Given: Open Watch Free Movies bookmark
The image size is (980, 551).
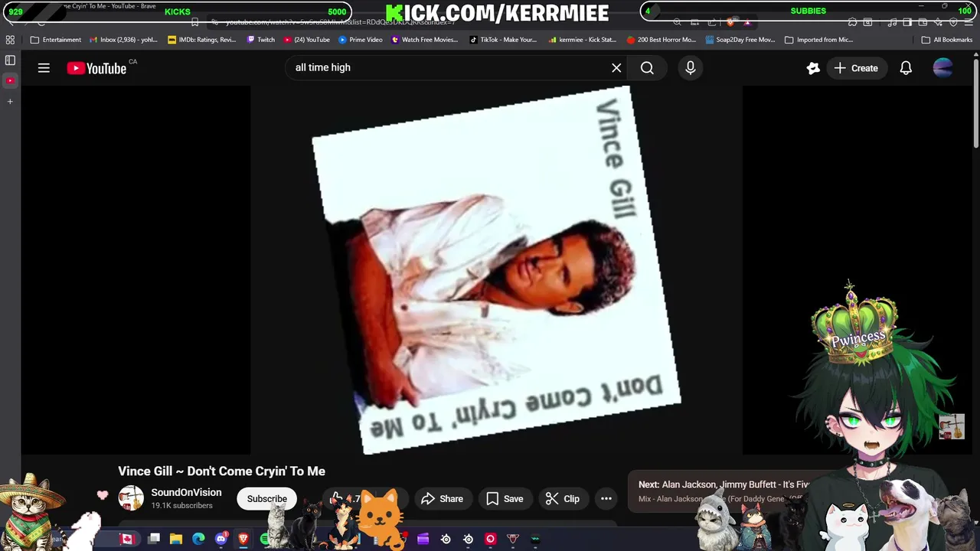Looking at the screenshot, I should click(x=425, y=40).
